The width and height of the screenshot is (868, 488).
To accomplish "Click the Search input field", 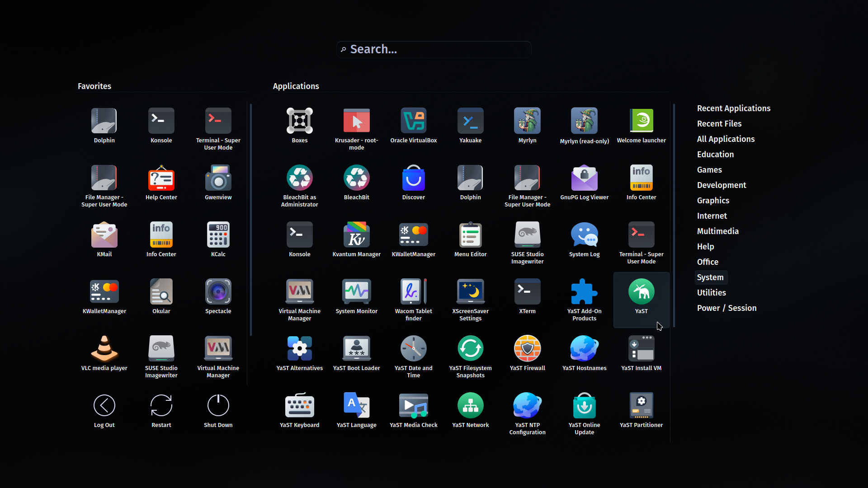I will point(434,49).
